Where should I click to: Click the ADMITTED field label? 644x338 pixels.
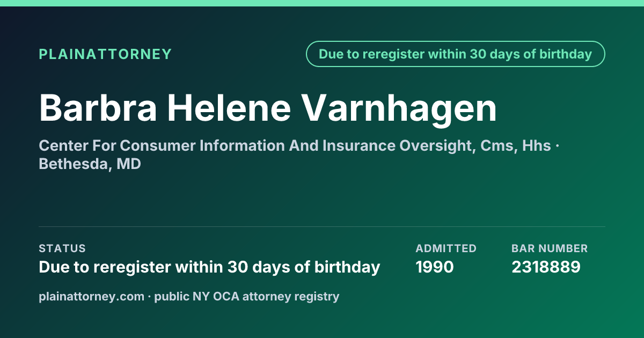446,248
